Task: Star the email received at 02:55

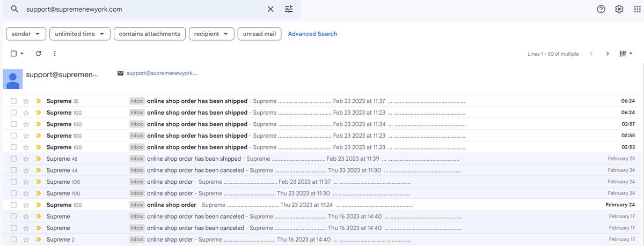Action: [x=26, y=136]
